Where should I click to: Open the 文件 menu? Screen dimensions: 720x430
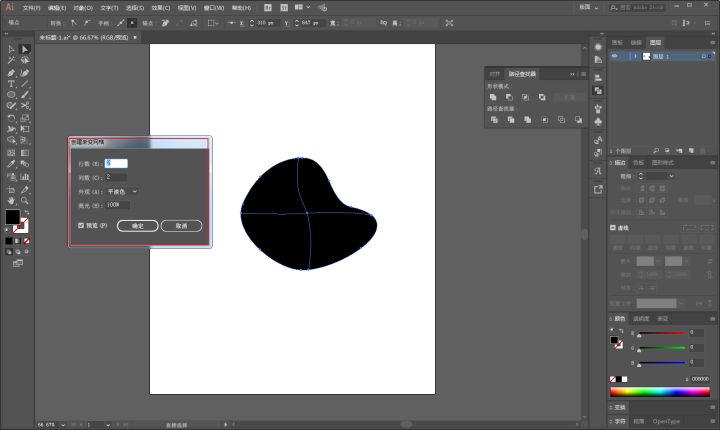coord(30,6)
